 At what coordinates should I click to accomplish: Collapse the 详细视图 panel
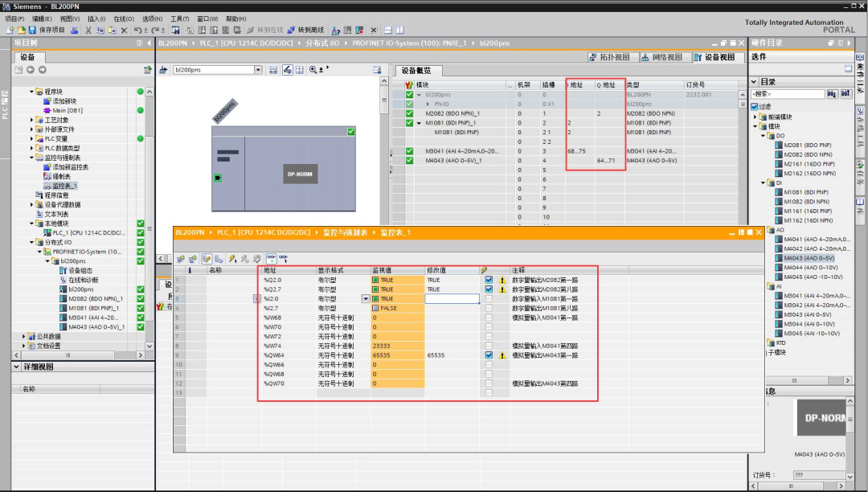(x=17, y=367)
